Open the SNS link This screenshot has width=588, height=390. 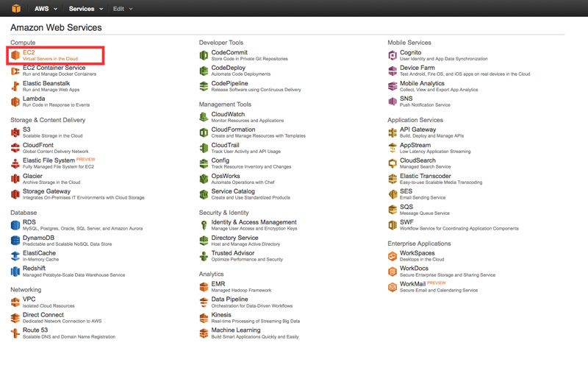tap(406, 99)
